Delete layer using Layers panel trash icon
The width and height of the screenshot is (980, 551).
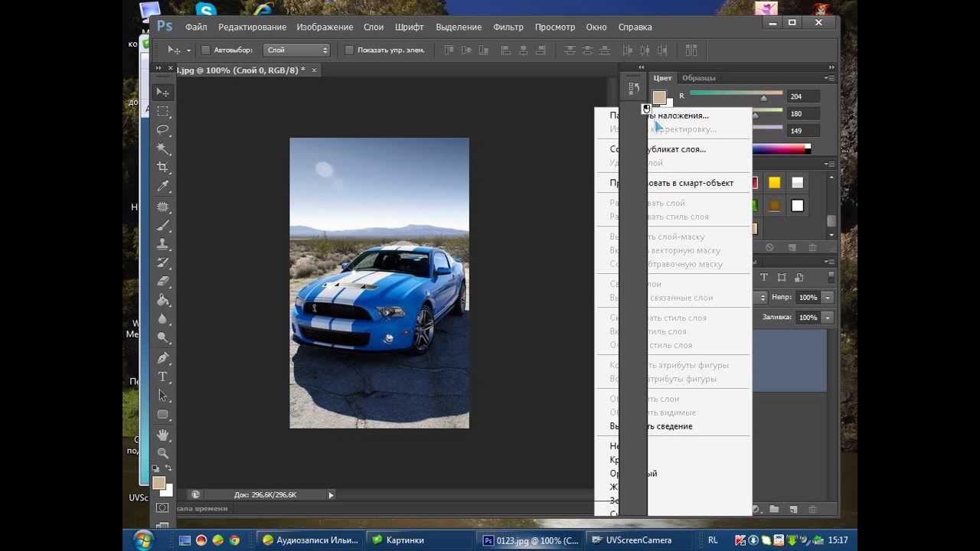812,509
